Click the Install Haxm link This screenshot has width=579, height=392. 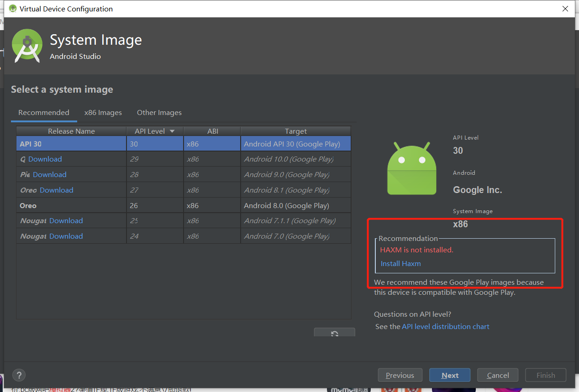coord(401,263)
